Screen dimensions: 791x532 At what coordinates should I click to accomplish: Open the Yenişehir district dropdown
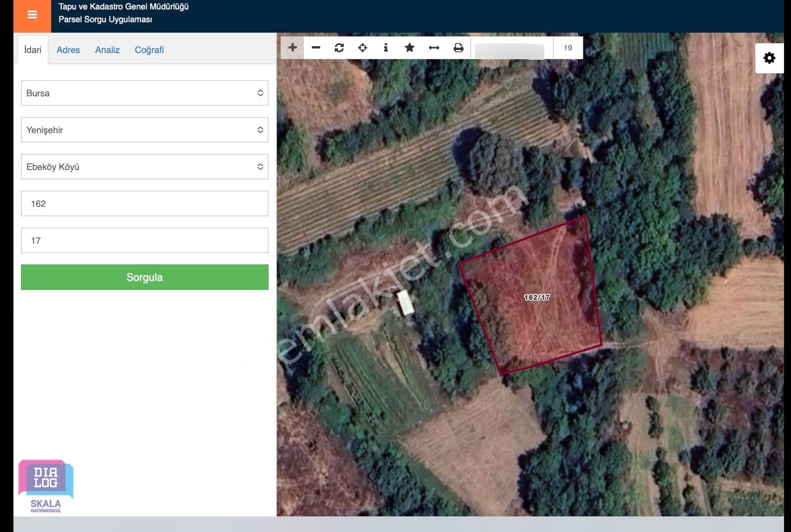pos(144,130)
